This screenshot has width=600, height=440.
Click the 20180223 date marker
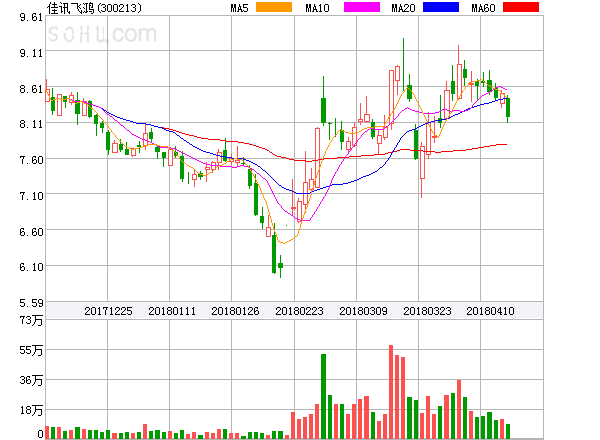tap(299, 311)
